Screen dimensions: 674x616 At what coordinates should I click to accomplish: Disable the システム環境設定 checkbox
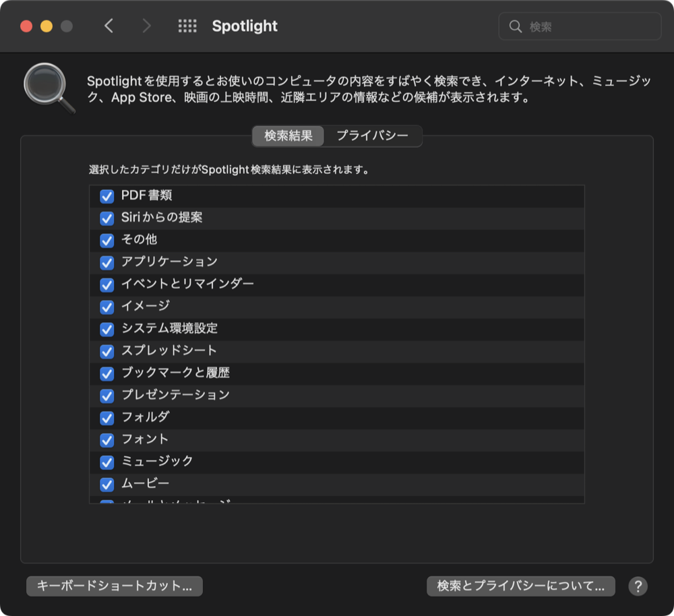107,330
